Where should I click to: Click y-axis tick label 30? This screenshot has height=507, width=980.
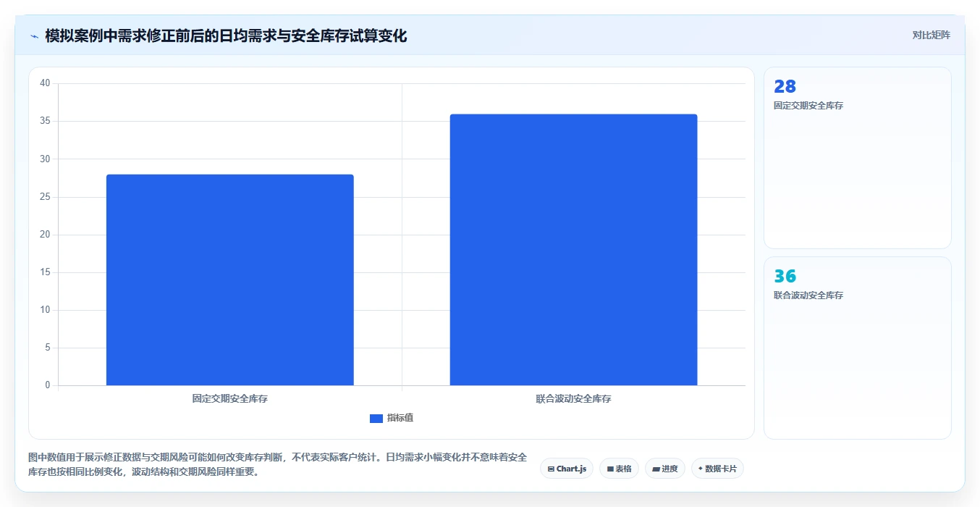[45, 159]
